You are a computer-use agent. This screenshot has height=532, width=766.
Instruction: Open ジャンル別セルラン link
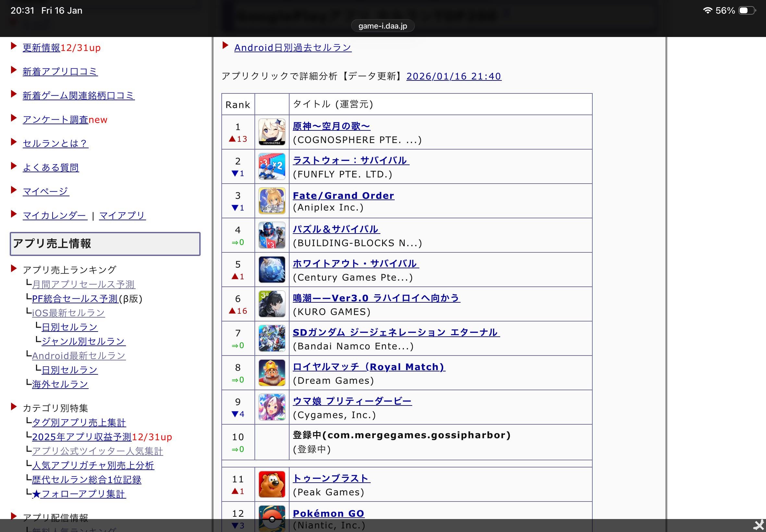tap(83, 341)
